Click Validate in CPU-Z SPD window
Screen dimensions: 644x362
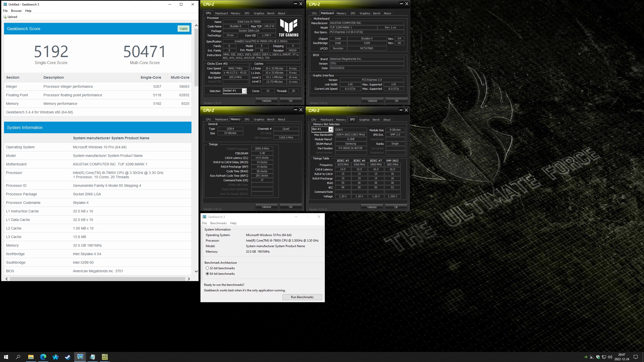click(372, 207)
